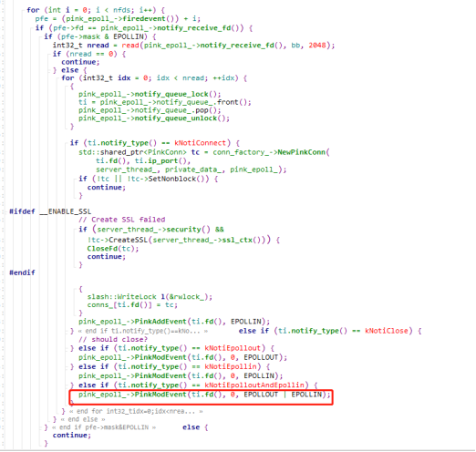Expand collapsed 'end for int32_tidx=0' region
476x452 pixels.
point(136,411)
